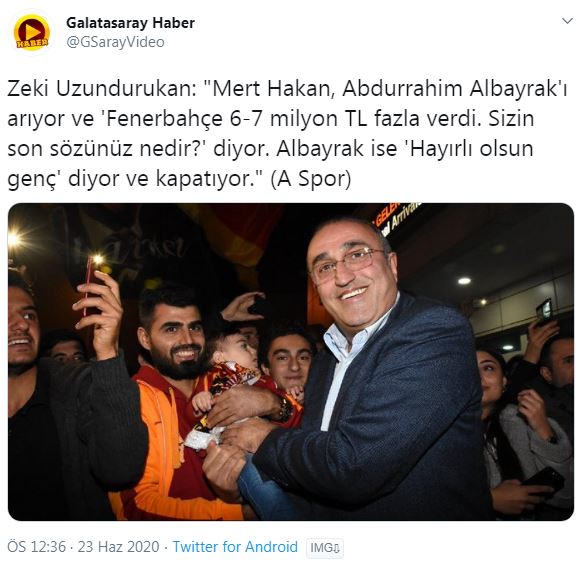Expand the tweet options chevron
This screenshot has height=569, width=583.
[567, 21]
